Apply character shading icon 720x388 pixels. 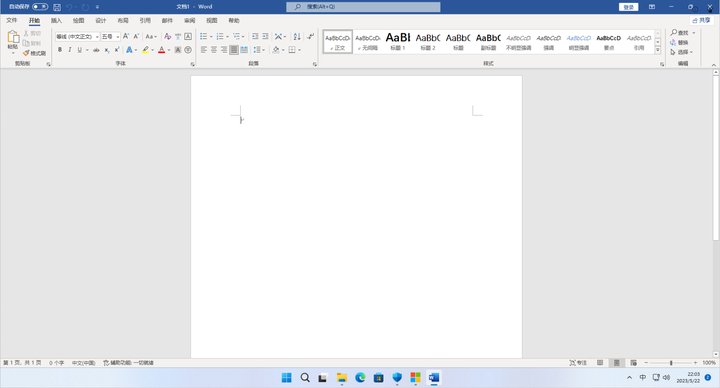[178, 50]
